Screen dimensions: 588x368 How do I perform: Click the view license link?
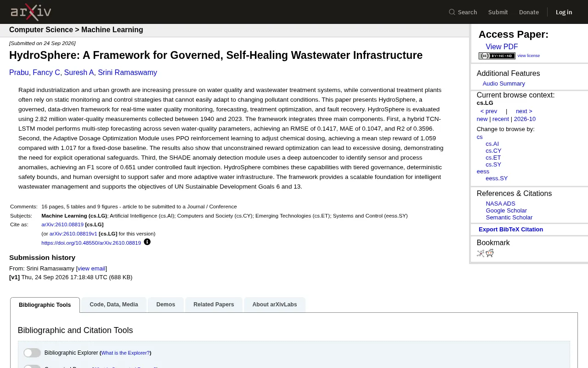tap(529, 56)
